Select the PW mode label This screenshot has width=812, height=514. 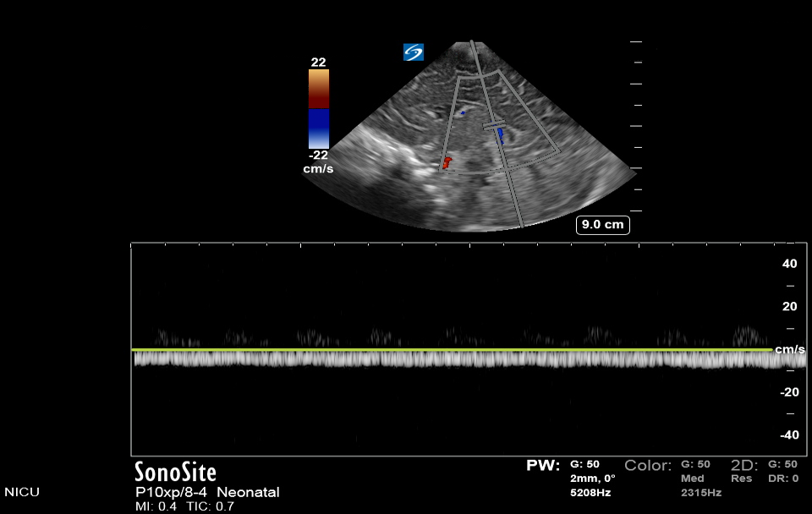coord(543,466)
